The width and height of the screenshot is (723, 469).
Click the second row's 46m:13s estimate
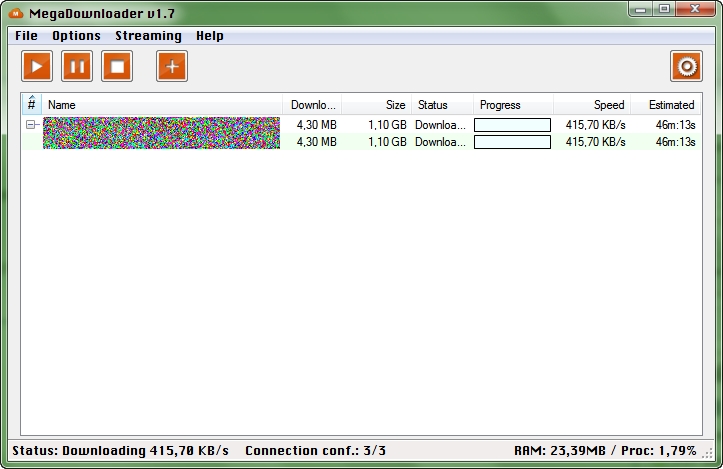point(676,142)
